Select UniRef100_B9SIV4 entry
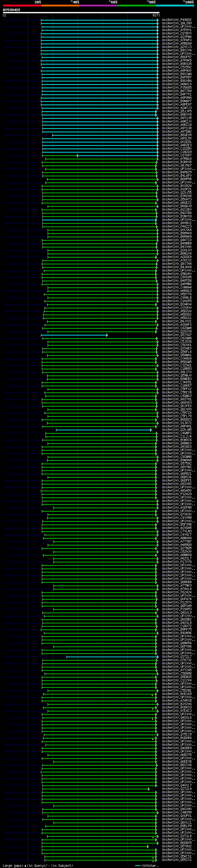The height and width of the screenshot is (868, 197). (177, 50)
